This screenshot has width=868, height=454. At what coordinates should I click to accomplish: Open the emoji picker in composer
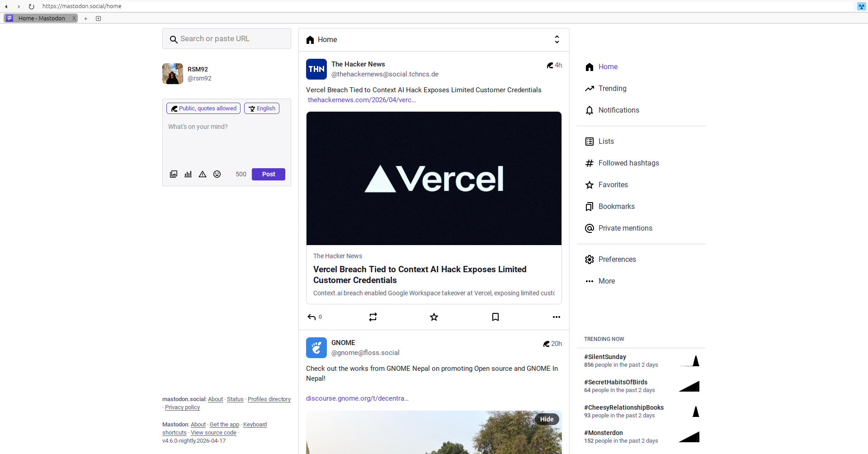[x=217, y=174]
